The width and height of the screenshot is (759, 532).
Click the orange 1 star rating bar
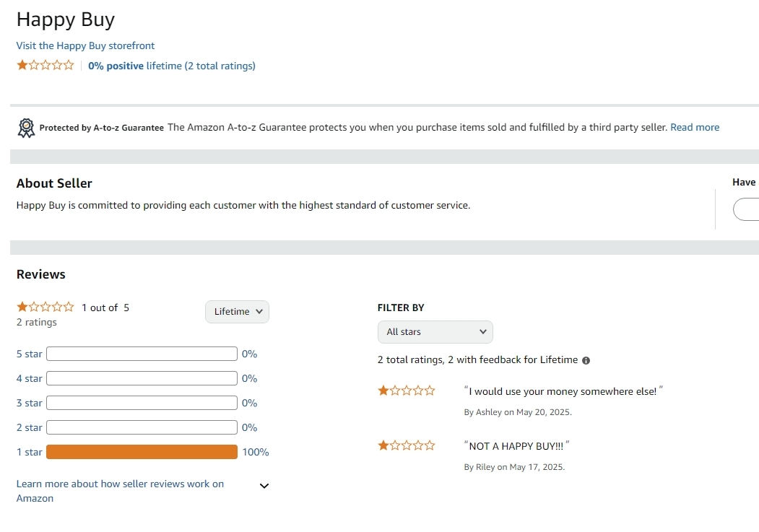[x=142, y=452]
